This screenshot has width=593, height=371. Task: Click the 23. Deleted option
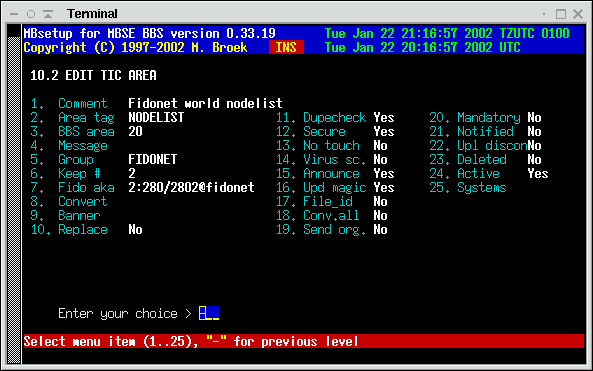[x=468, y=159]
